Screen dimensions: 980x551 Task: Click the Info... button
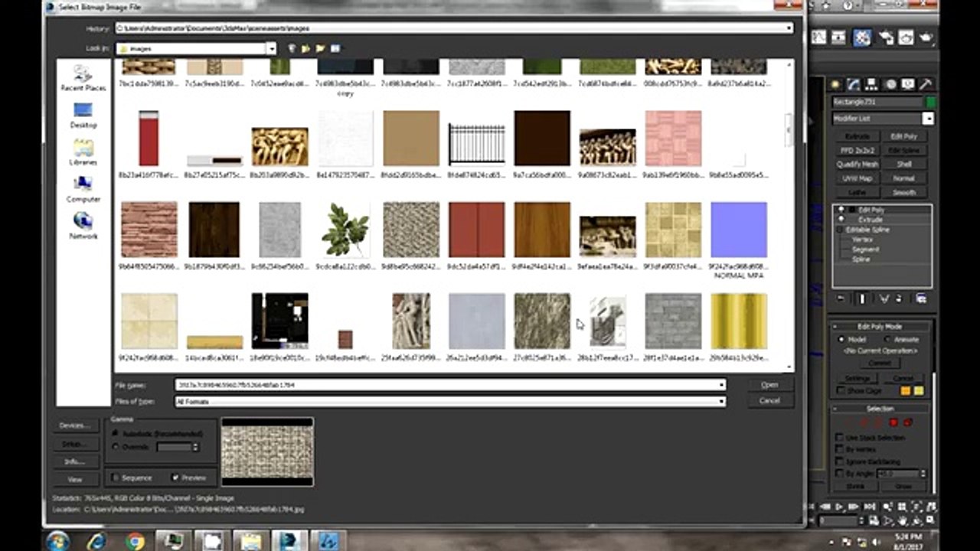click(x=74, y=461)
